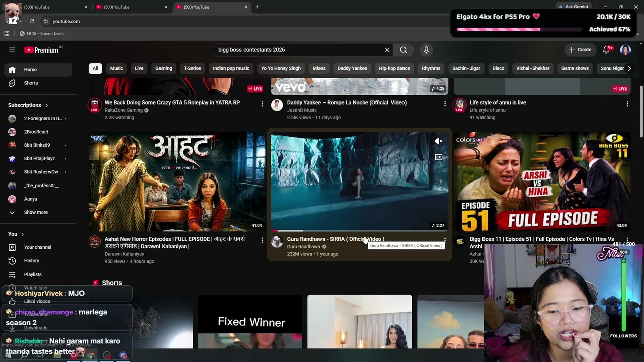Image resolution: width=644 pixels, height=362 pixels.
Task: Open Guru Randhawa - SIRRA video title
Action: [x=336, y=239]
